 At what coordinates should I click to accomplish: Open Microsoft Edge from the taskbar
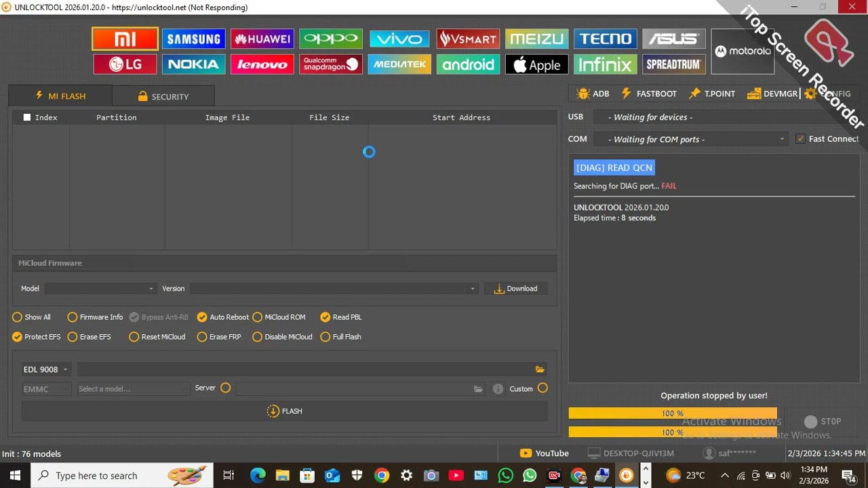click(x=258, y=475)
